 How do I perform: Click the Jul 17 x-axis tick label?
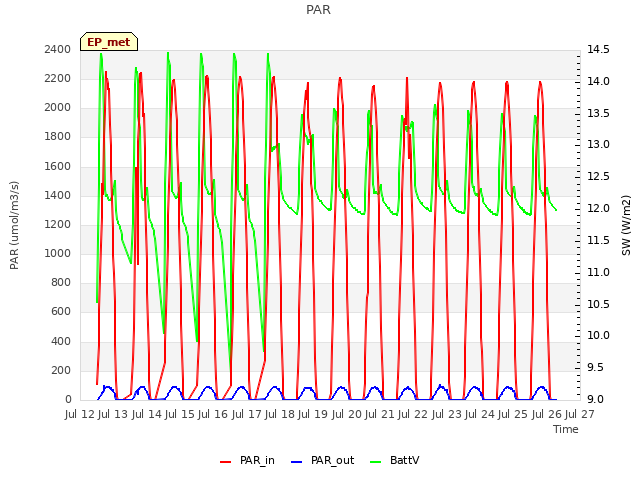click(x=247, y=414)
